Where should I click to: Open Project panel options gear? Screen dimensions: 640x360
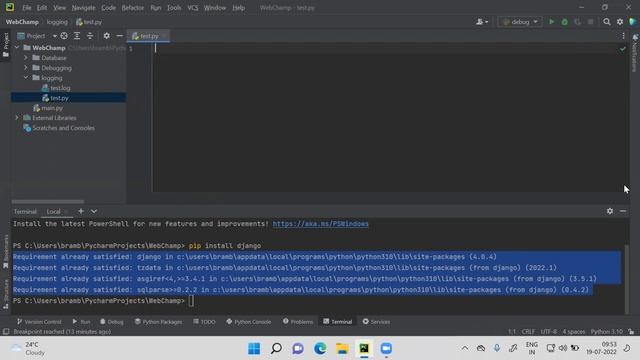107,36
